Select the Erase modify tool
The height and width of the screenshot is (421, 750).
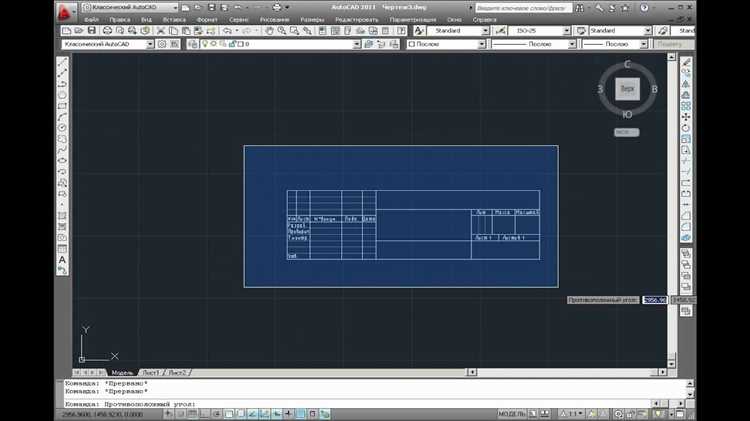click(x=686, y=62)
